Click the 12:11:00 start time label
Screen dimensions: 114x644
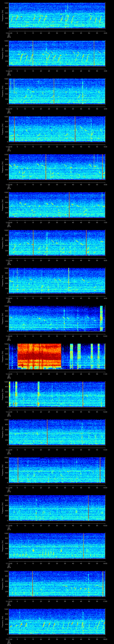point(9,412)
